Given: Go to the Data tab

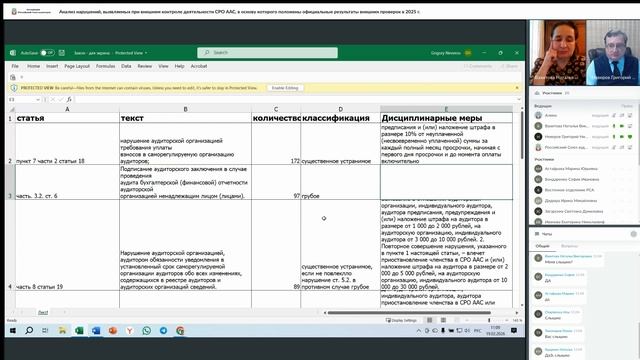Looking at the screenshot, I should [126, 66].
